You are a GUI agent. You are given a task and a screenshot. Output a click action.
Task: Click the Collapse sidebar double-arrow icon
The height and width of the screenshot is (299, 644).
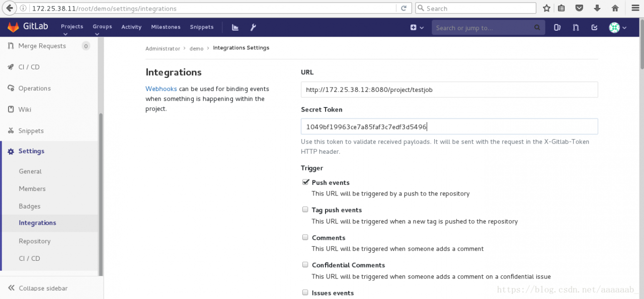click(x=11, y=288)
